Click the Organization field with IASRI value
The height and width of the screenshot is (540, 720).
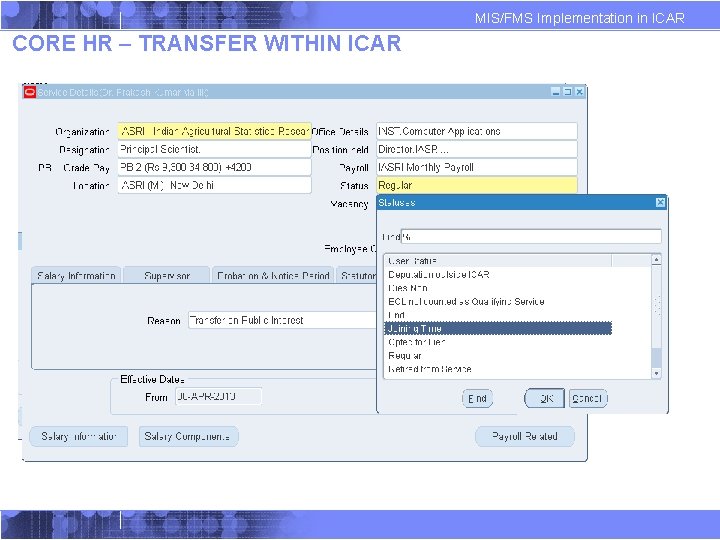(x=214, y=131)
